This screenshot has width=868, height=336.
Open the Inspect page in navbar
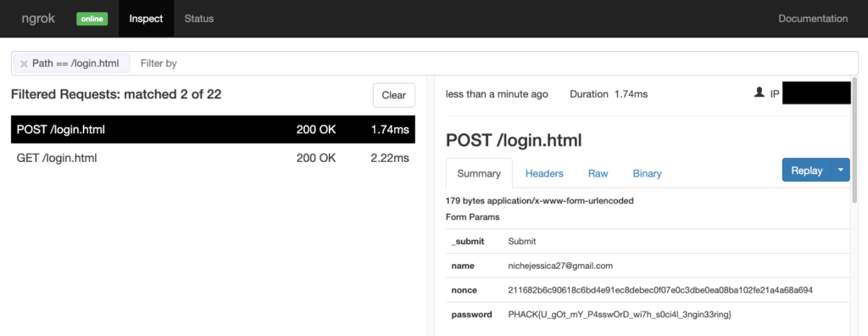click(x=146, y=19)
